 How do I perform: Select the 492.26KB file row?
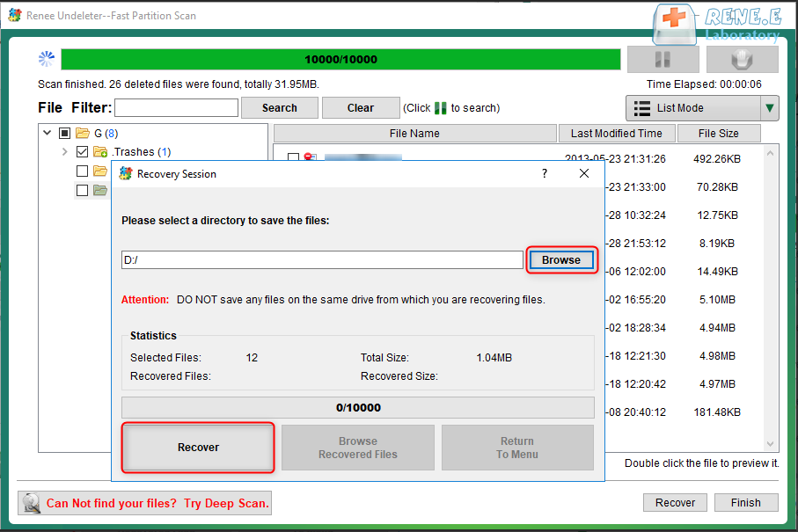tap(518, 158)
